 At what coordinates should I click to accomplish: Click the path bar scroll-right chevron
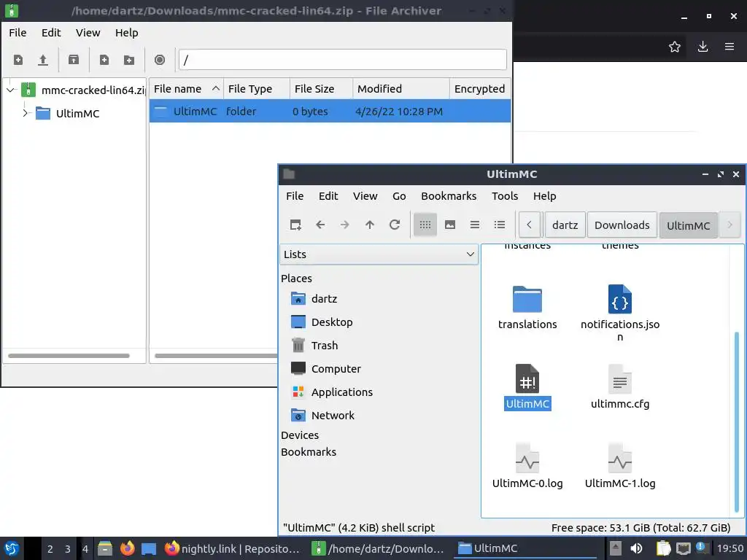tap(729, 225)
